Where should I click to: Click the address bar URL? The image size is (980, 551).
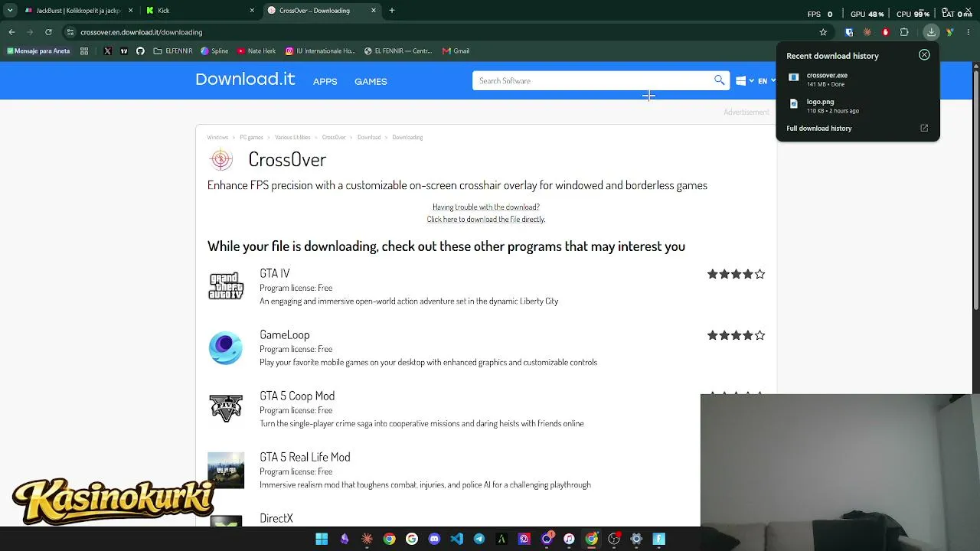(x=142, y=32)
